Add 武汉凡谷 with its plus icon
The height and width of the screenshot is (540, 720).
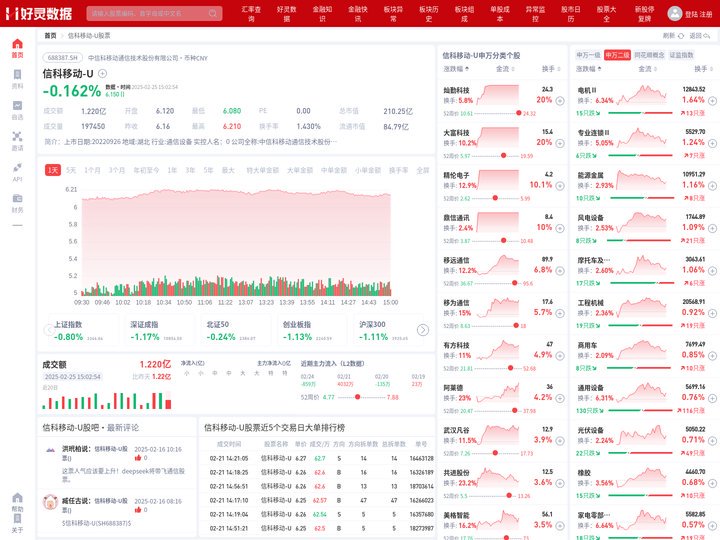(x=560, y=441)
